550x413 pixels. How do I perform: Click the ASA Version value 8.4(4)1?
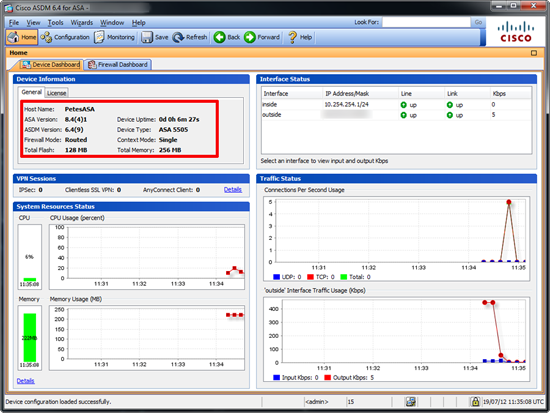point(76,119)
